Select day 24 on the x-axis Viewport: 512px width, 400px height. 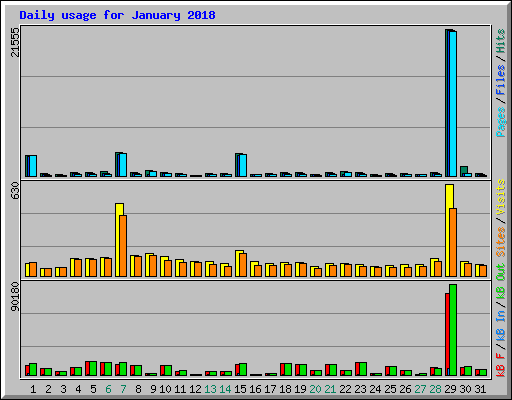click(375, 389)
